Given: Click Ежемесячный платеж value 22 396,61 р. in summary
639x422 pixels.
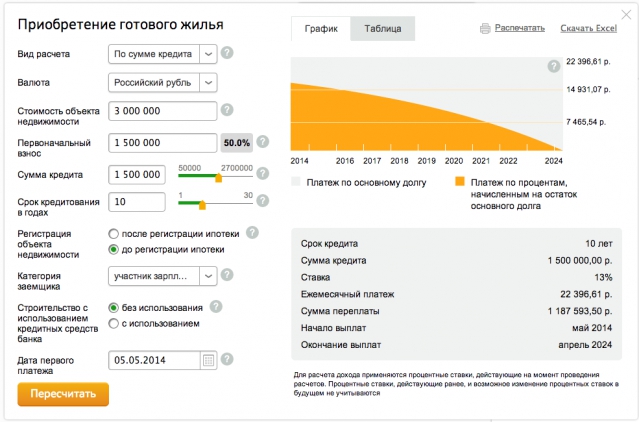Looking at the screenshot, I should [586, 294].
